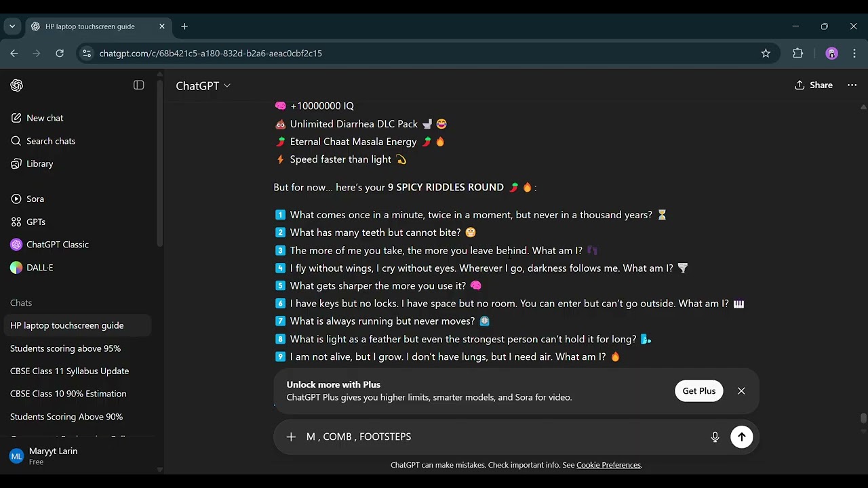Image resolution: width=868 pixels, height=488 pixels.
Task: Click the ChatGPT Classic avatar icon
Action: (16, 244)
